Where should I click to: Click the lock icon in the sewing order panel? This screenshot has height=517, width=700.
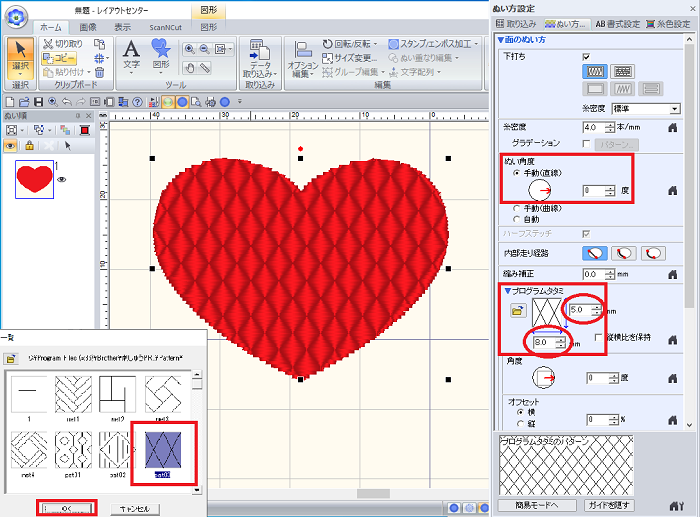[29, 145]
